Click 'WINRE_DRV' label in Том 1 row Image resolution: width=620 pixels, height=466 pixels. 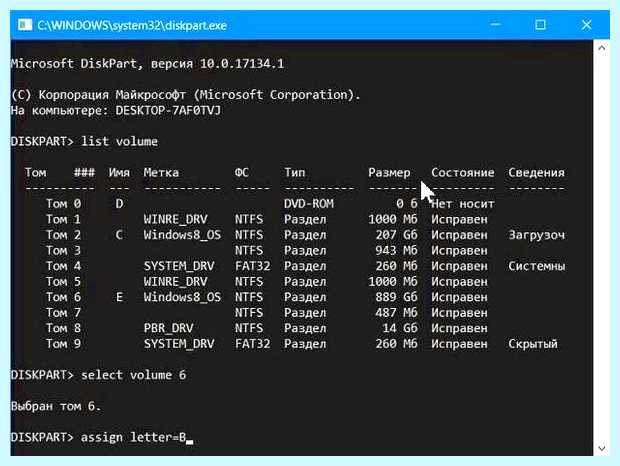(x=175, y=219)
